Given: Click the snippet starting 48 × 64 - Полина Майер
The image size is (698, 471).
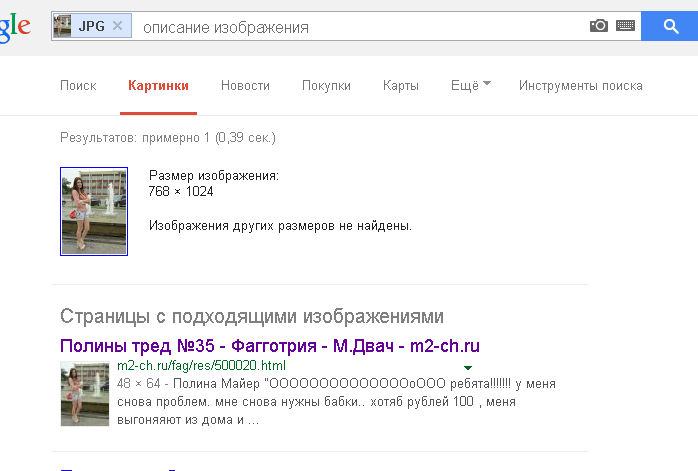Looking at the screenshot, I should (x=336, y=402).
